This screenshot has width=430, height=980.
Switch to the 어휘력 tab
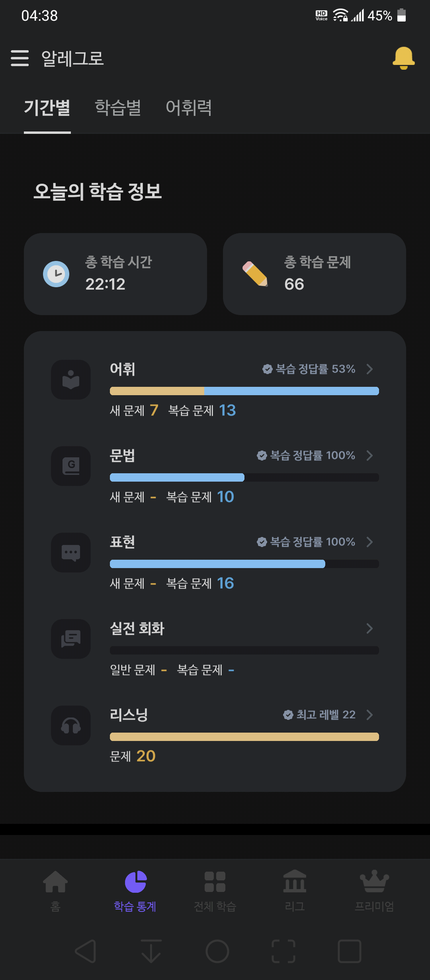(x=189, y=108)
